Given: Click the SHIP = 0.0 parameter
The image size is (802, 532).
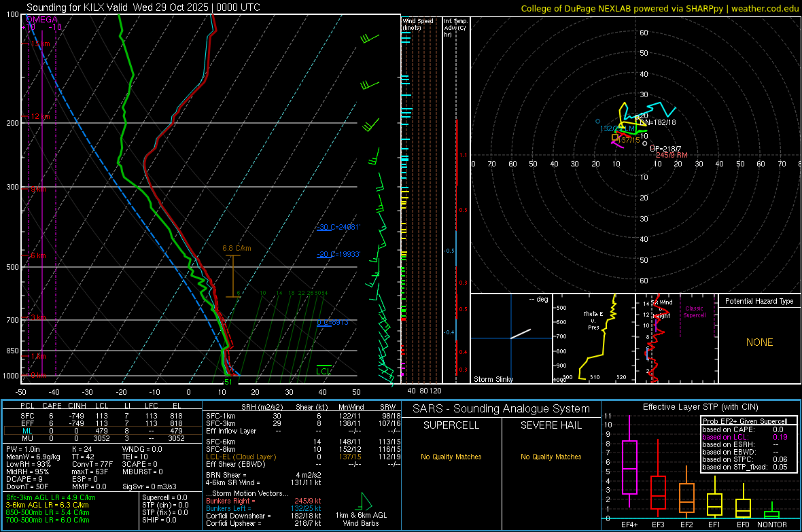Looking at the screenshot, I should 159,520.
